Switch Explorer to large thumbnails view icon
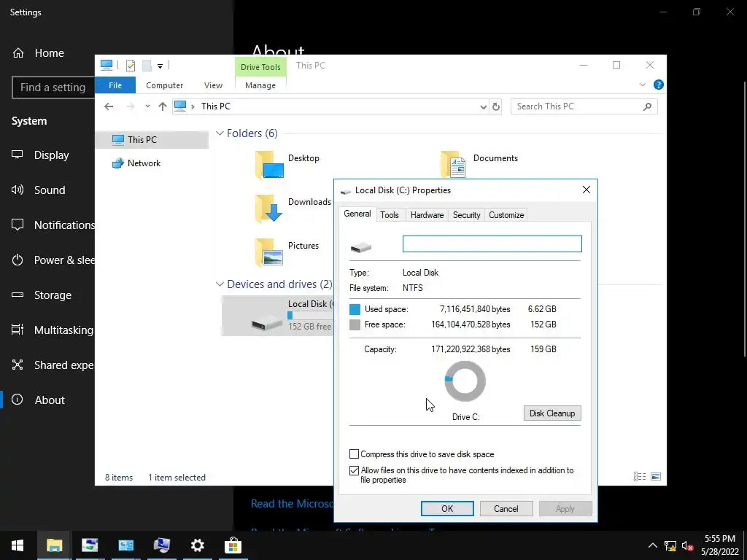 (656, 477)
